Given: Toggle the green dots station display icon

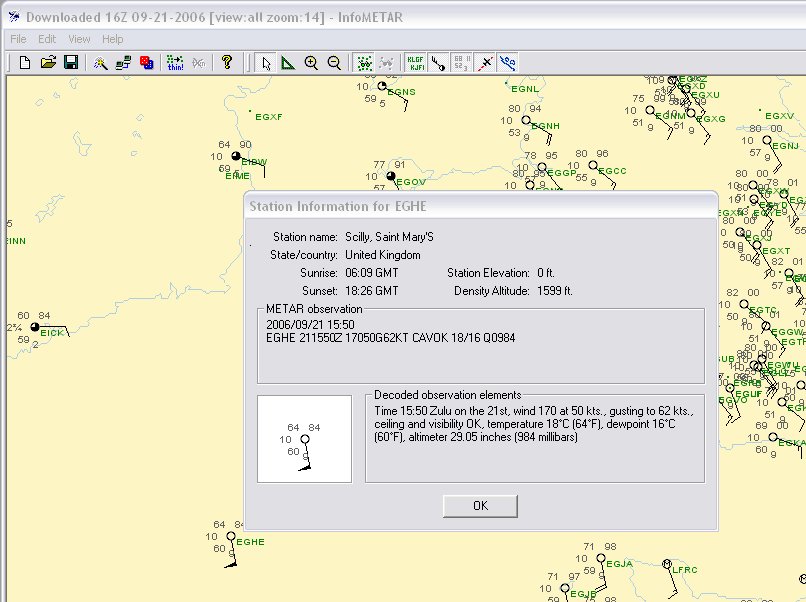Looking at the screenshot, I should (x=364, y=62).
